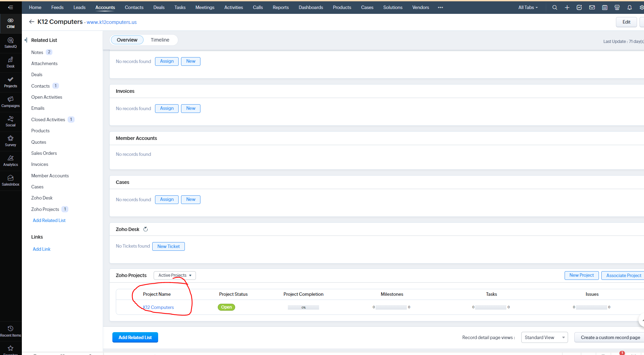Jump to Member Accounts in Related List
Image resolution: width=644 pixels, height=355 pixels.
50,176
